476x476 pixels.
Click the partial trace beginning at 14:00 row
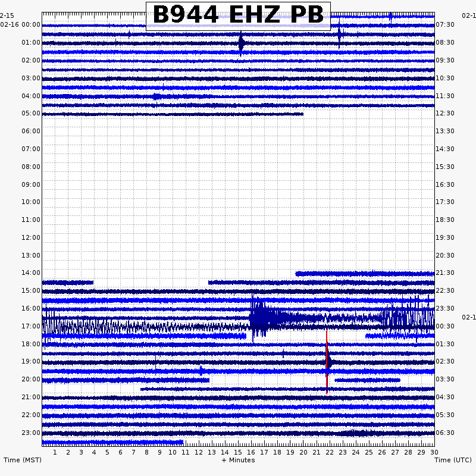click(365, 274)
